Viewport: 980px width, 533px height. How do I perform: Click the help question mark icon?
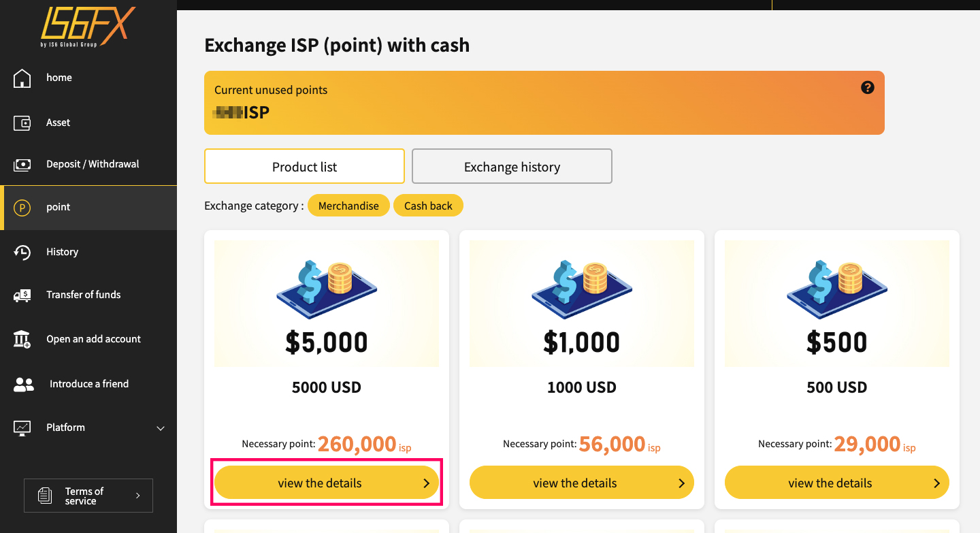tap(867, 87)
